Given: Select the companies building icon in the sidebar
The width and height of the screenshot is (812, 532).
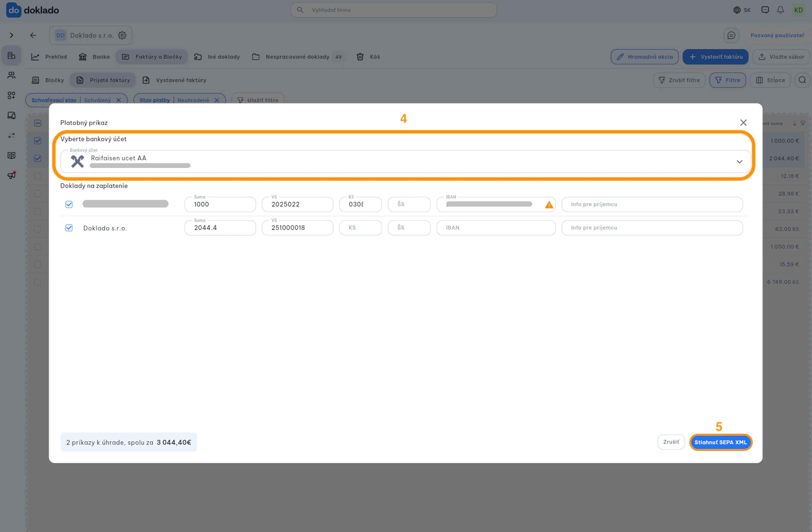Looking at the screenshot, I should 11,55.
